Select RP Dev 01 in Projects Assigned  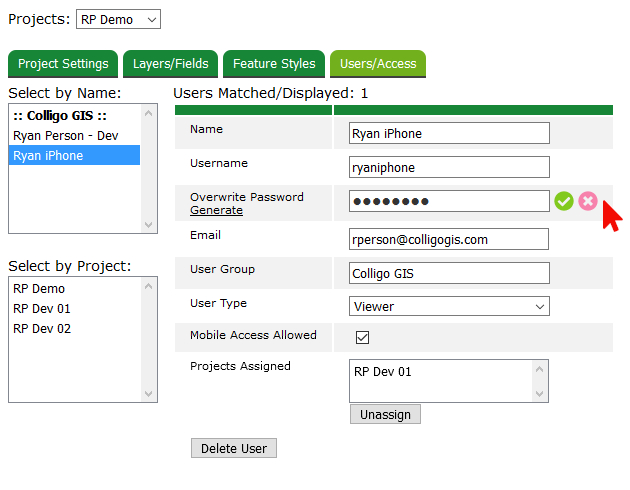click(382, 371)
